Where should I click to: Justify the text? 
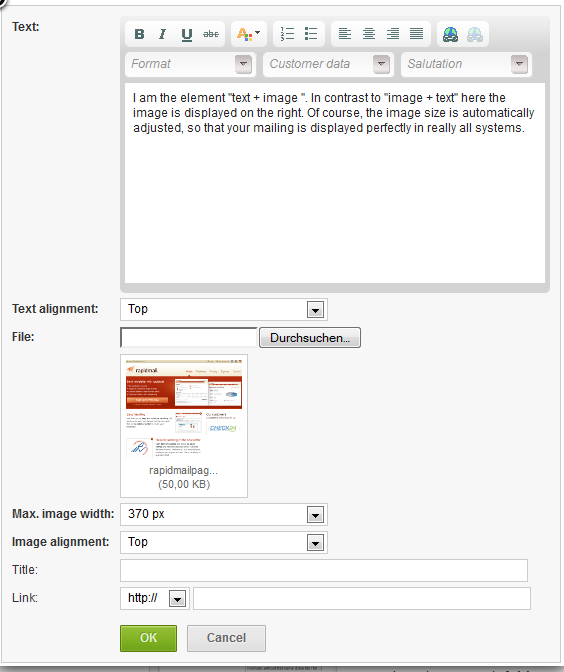[x=417, y=34]
